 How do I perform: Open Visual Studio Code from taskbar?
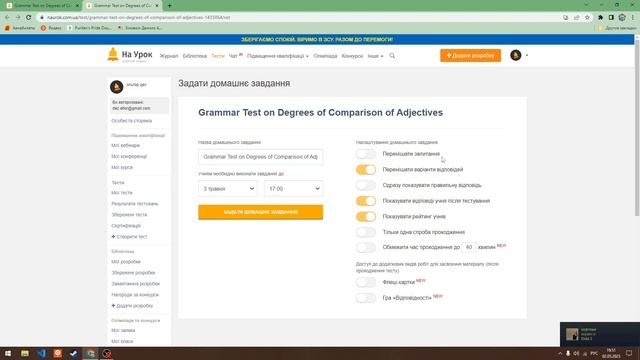[x=41, y=353]
